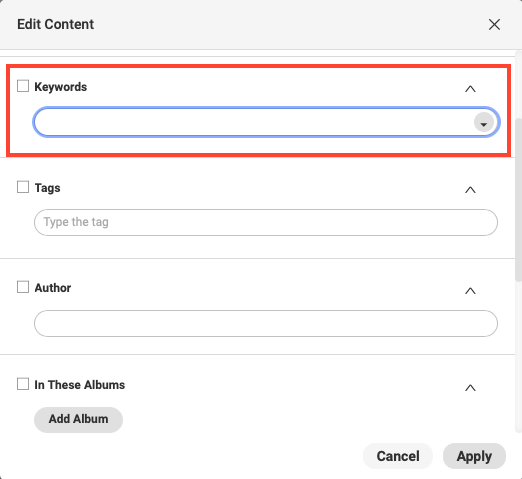522x479 pixels.
Task: Check the Author checkbox
Action: coord(23,287)
